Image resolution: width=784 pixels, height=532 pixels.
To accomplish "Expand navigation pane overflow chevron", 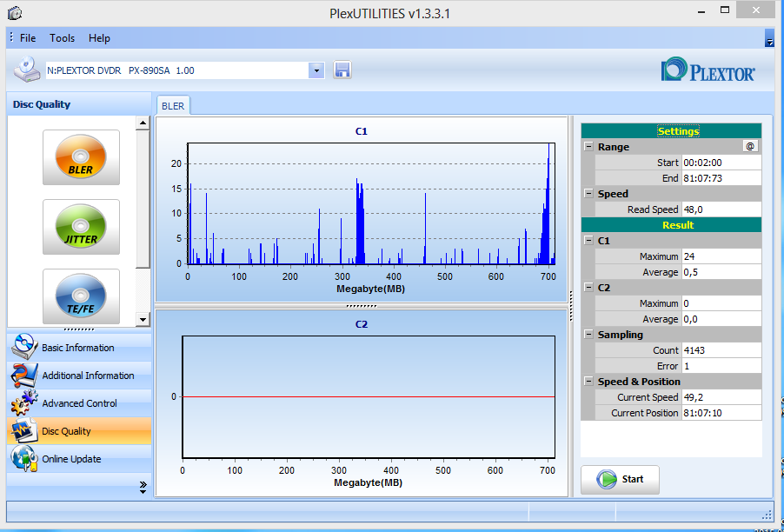I will (x=143, y=487).
